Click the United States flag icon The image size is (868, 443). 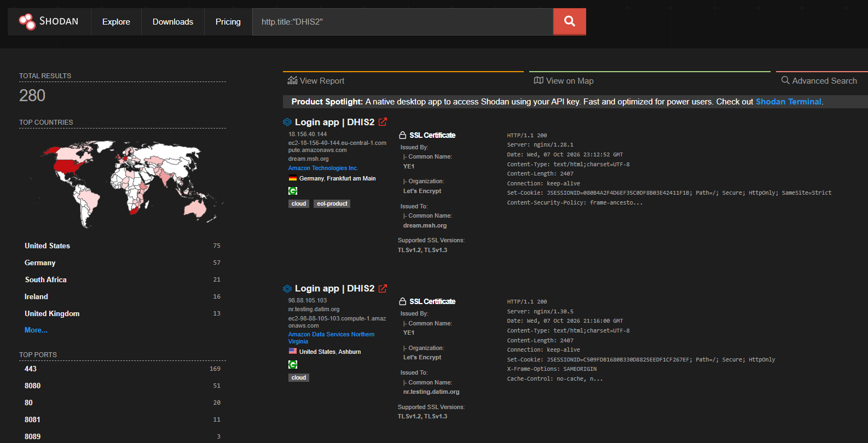click(293, 351)
